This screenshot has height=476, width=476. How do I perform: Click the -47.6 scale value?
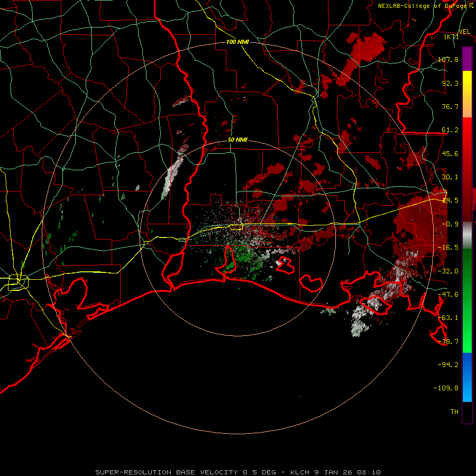pos(448,295)
